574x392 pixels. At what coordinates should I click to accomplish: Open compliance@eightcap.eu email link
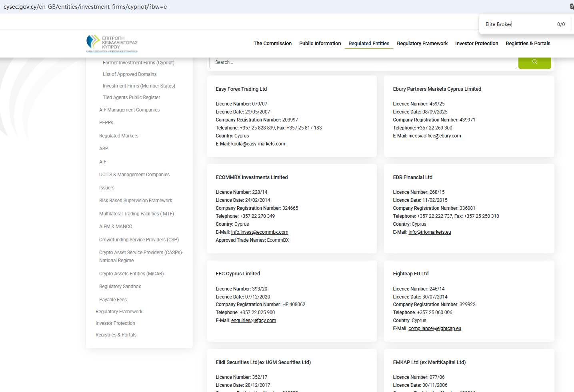tap(434, 328)
